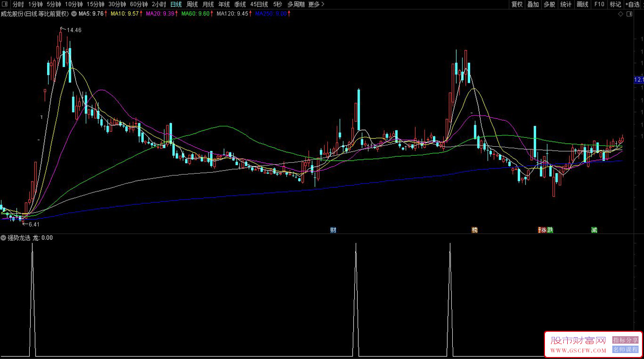Select the 45日线 period tab

click(x=259, y=4)
